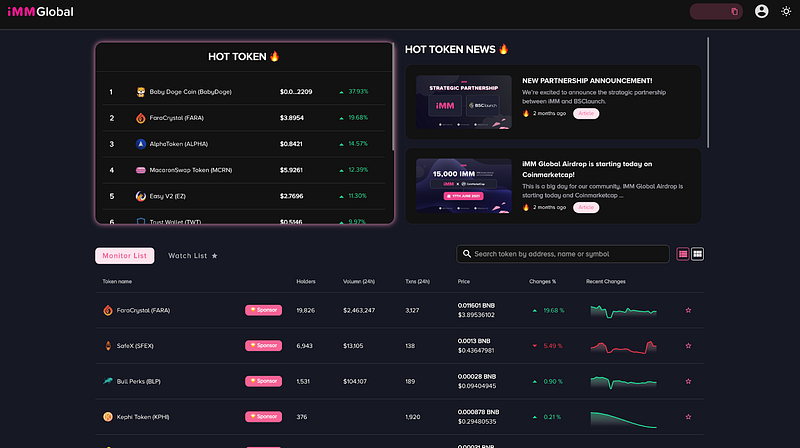The width and height of the screenshot is (800, 448).
Task: Copy wallet address with the copy icon
Action: 734,12
